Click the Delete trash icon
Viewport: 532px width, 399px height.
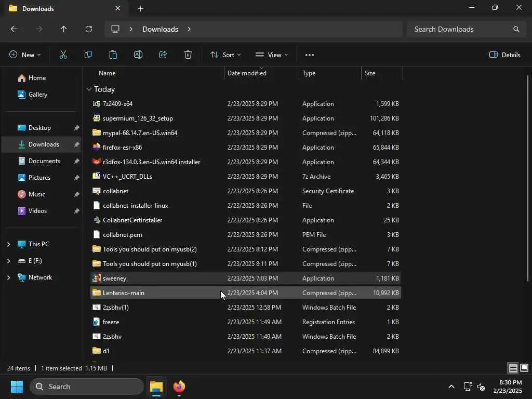(188, 55)
